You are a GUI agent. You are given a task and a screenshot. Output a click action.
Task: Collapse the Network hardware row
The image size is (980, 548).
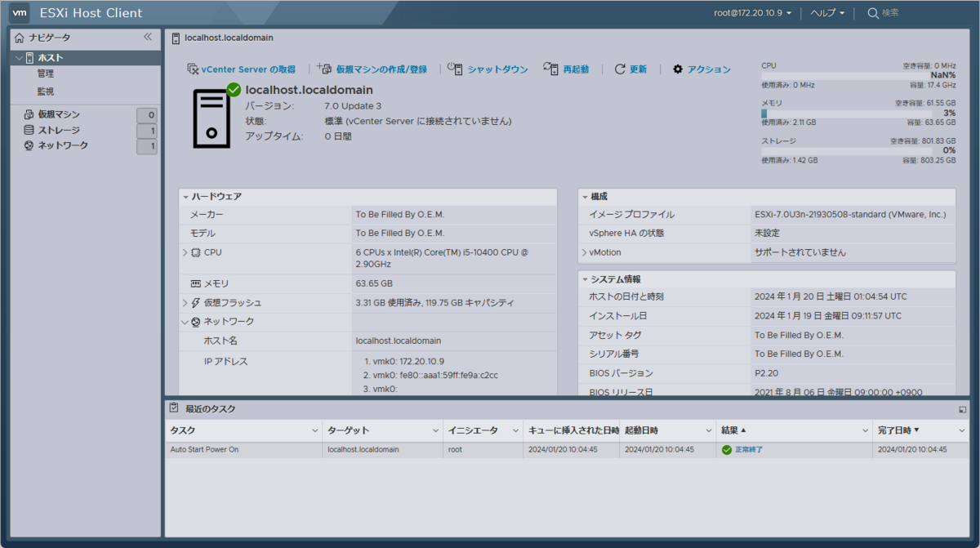[185, 322]
